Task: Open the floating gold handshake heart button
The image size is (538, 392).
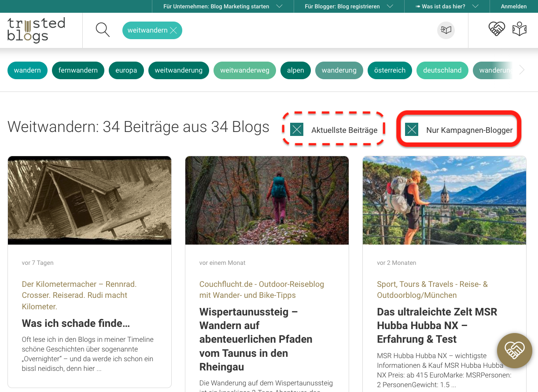Action: (514, 350)
